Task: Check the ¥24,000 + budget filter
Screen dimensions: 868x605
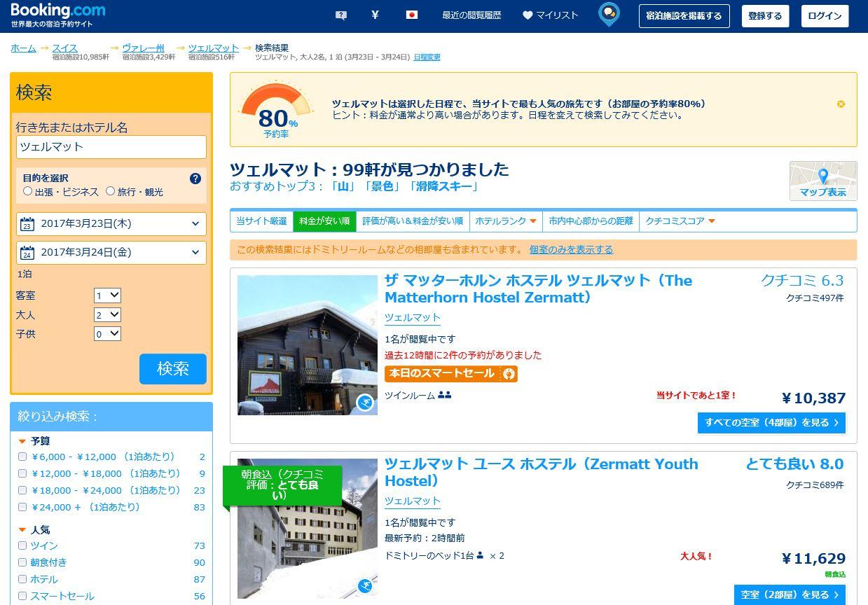Action: (x=22, y=507)
